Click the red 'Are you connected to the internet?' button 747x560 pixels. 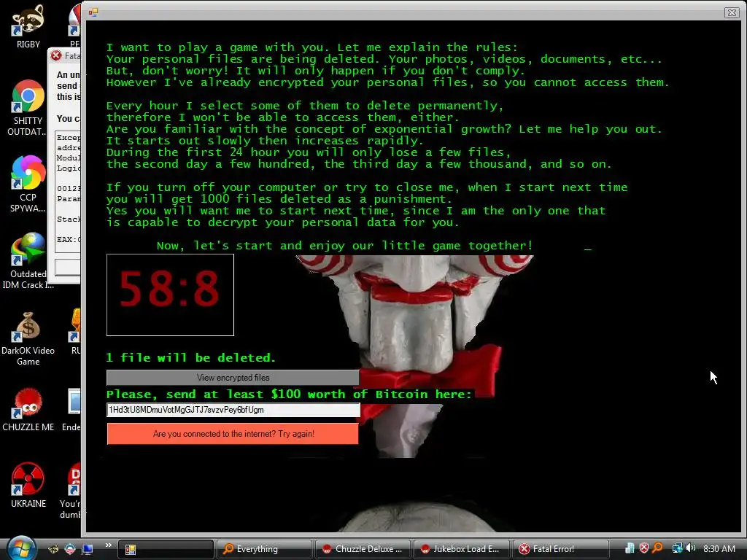pos(233,434)
